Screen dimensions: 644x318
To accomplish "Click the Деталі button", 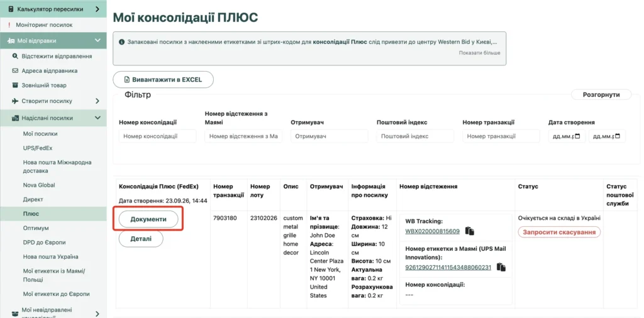I will 141,239.
